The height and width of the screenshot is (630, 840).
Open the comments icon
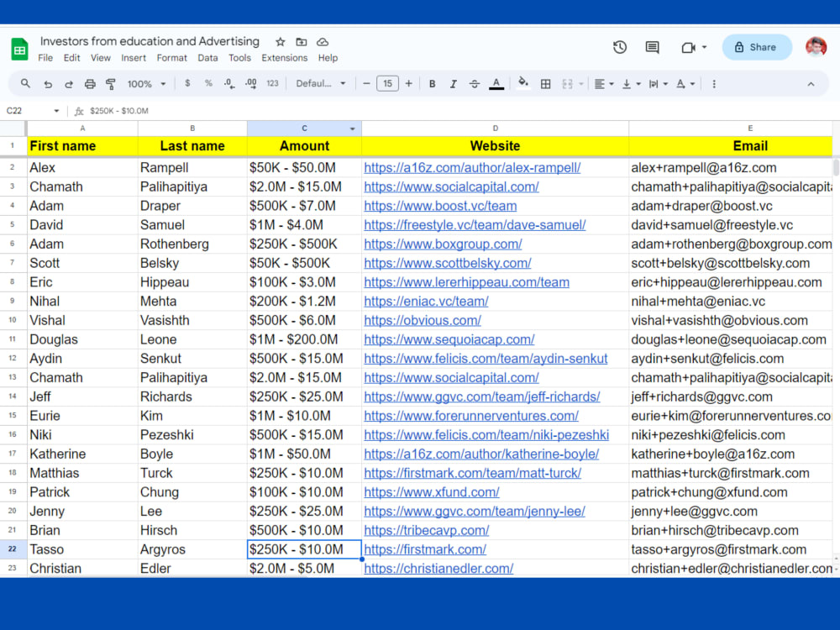coord(652,47)
